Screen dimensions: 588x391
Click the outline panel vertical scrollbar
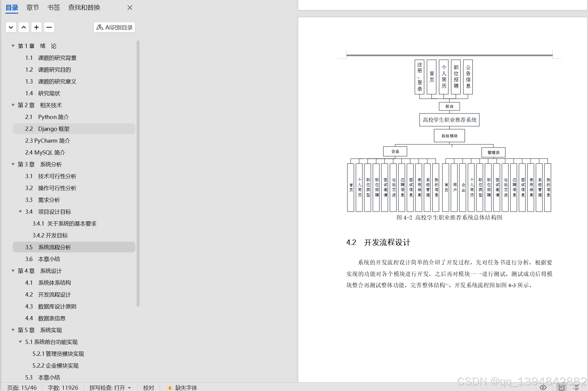(138, 173)
